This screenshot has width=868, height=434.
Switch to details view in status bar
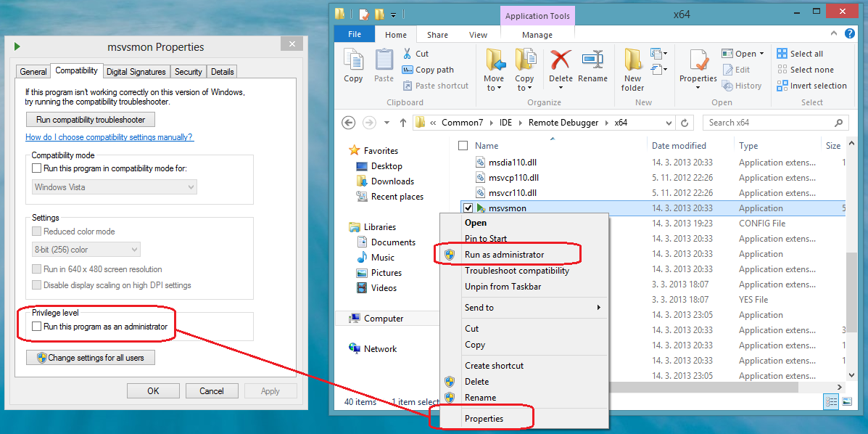831,401
